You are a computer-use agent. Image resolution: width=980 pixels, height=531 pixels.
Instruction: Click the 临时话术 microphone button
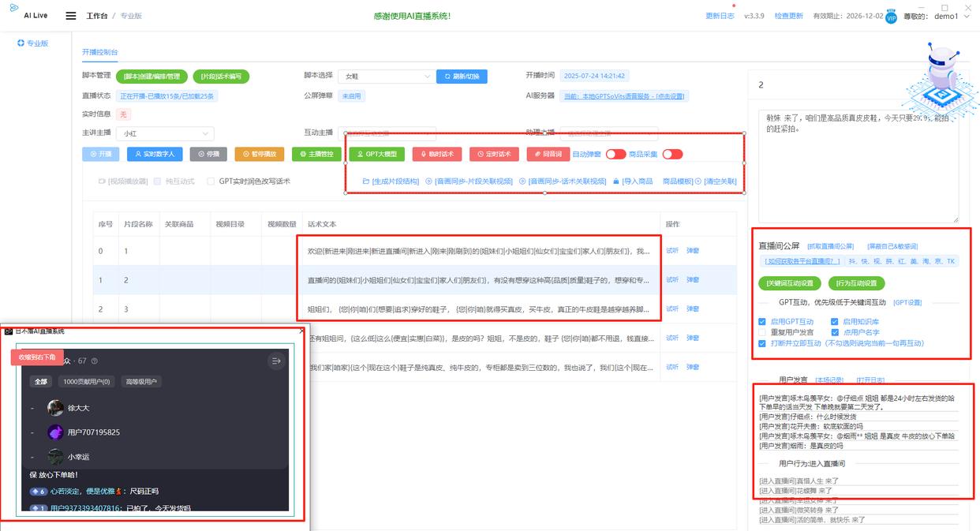437,154
